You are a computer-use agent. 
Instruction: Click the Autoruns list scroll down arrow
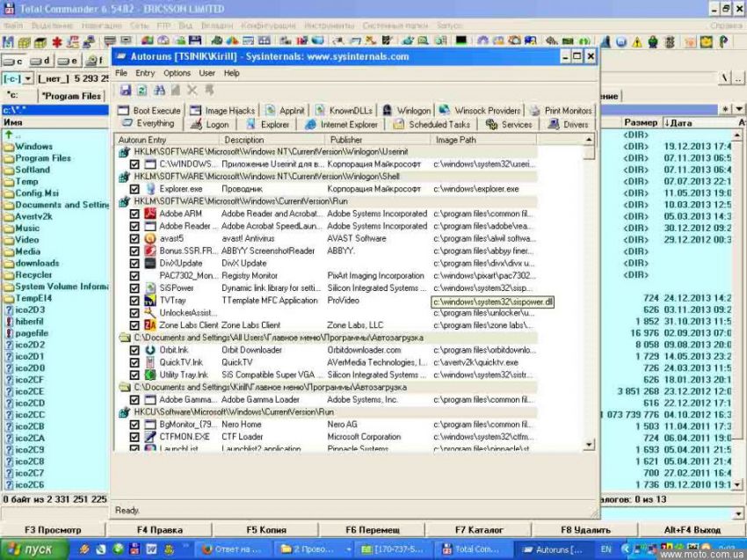[x=589, y=444]
